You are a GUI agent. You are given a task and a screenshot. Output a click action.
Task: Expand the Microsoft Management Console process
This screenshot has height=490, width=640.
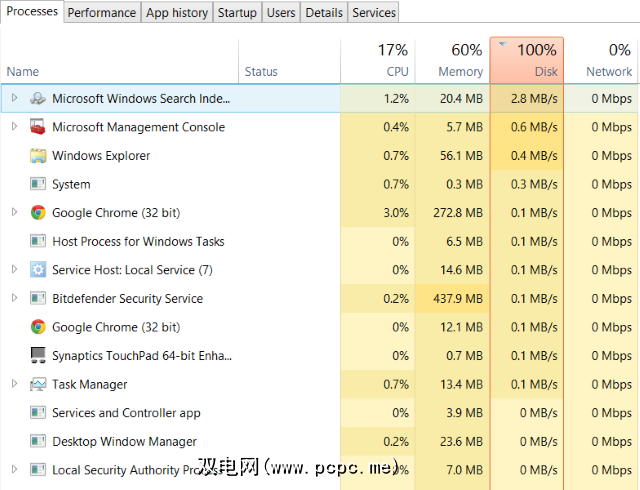14,127
